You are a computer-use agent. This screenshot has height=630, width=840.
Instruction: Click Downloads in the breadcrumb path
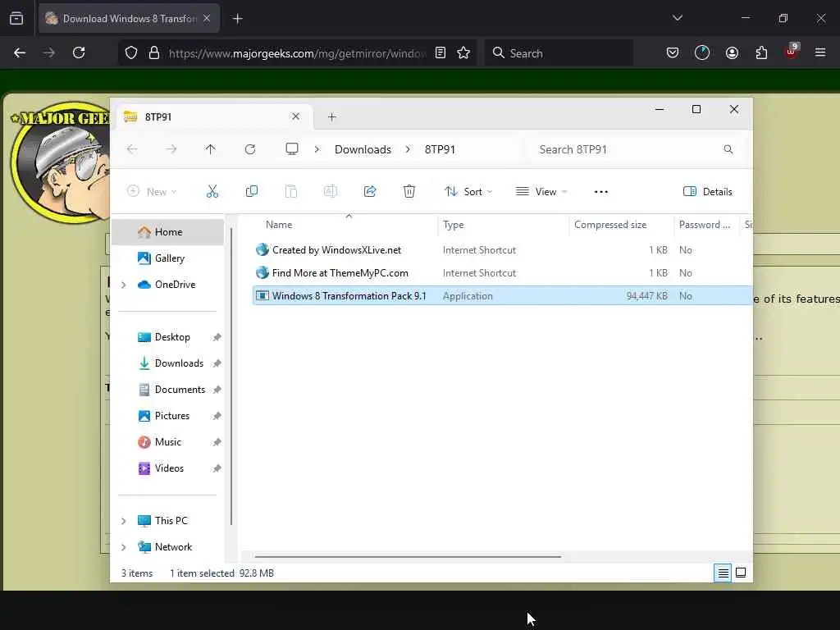(x=363, y=149)
